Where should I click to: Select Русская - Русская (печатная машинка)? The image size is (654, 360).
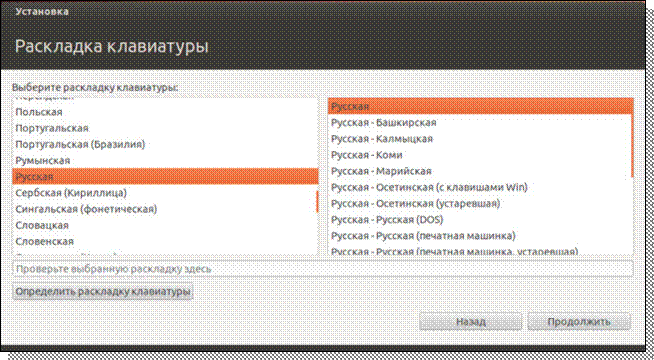pyautogui.click(x=480, y=236)
